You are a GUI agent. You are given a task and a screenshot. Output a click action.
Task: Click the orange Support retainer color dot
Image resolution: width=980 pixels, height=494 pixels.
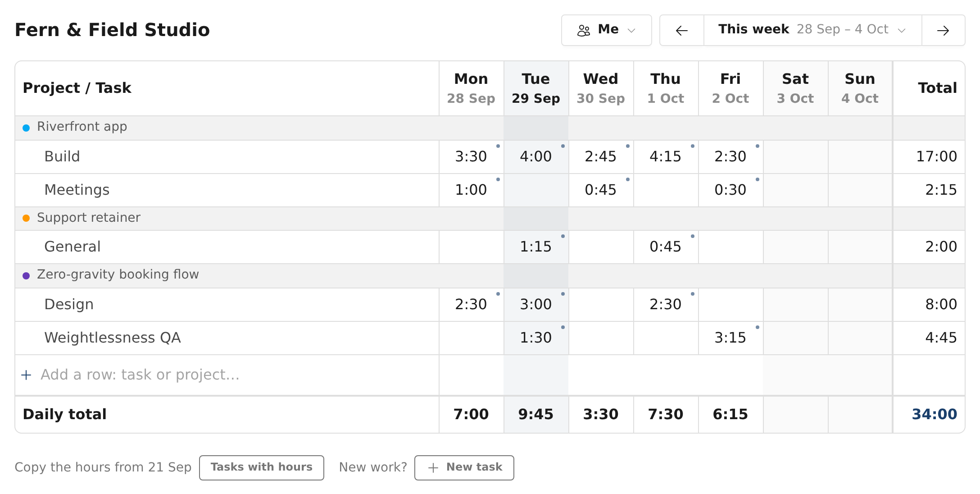point(26,218)
